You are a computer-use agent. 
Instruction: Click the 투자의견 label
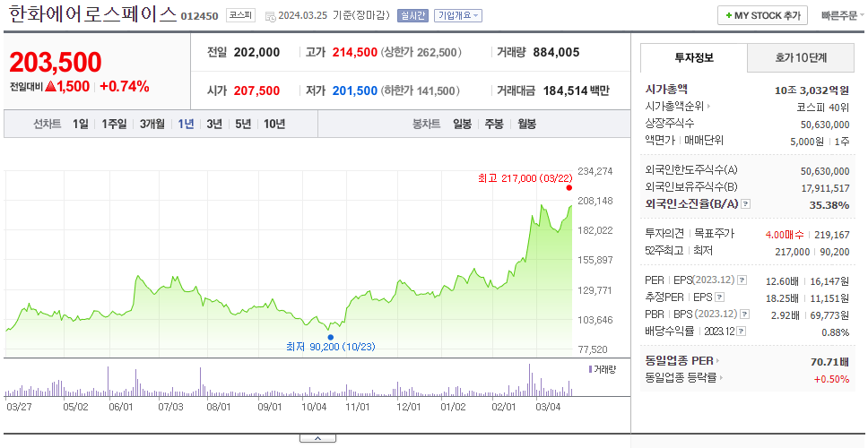pos(664,234)
